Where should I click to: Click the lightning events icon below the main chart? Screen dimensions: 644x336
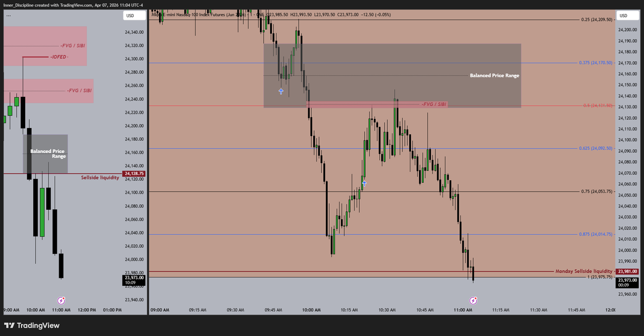point(473,301)
